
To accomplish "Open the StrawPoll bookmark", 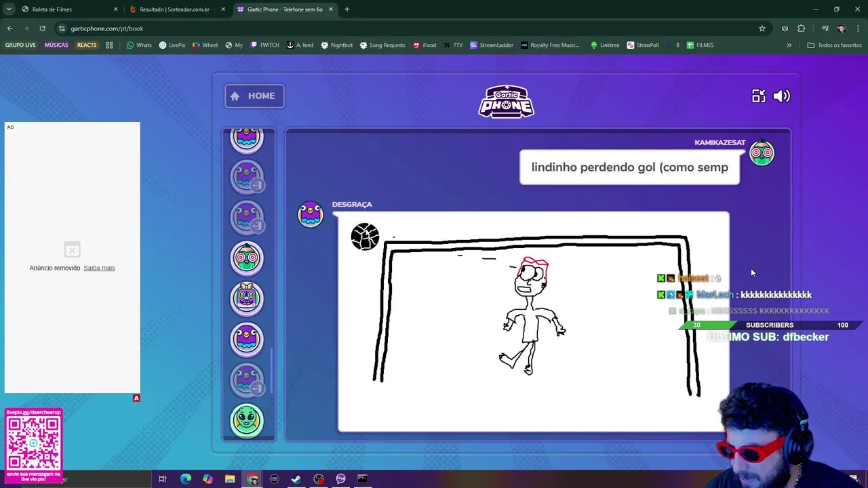I will tap(643, 45).
